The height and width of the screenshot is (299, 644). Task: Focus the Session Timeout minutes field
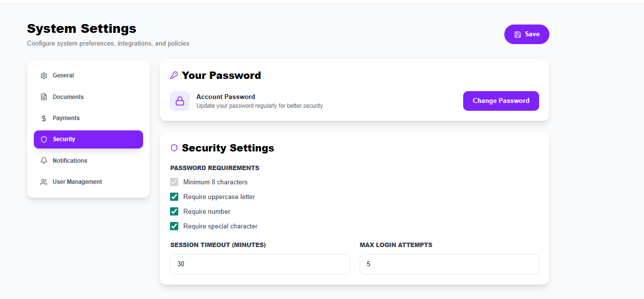260,264
